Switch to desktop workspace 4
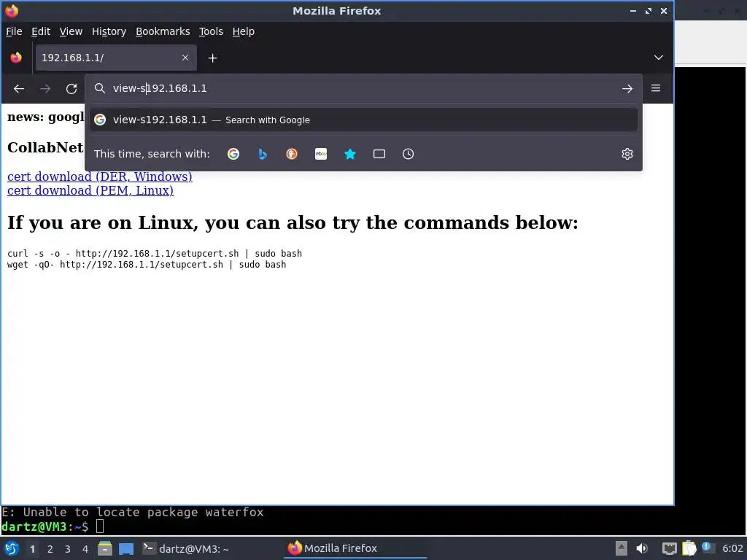The height and width of the screenshot is (560, 747). pos(85,549)
